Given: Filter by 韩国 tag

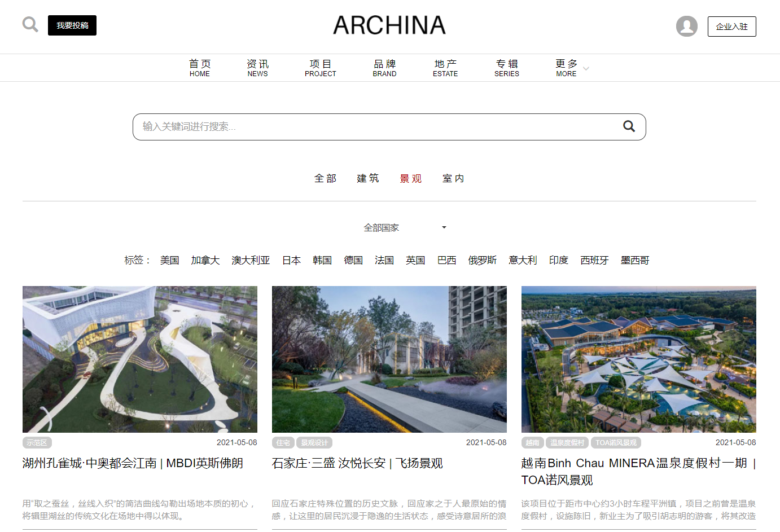Looking at the screenshot, I should click(x=322, y=260).
